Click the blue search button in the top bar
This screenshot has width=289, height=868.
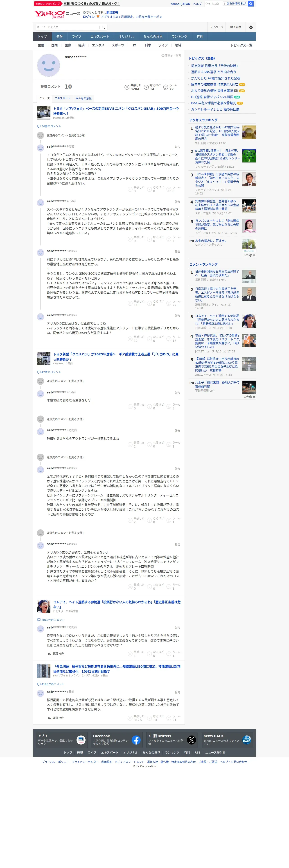pyautogui.click(x=251, y=4)
